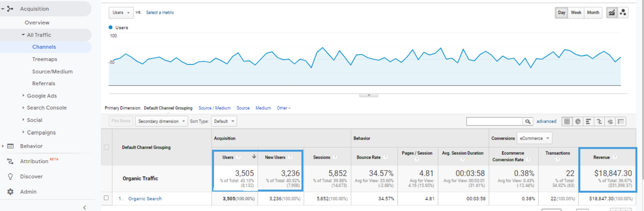Click the chart resize handle below graph
644x211 pixels.
368,95
